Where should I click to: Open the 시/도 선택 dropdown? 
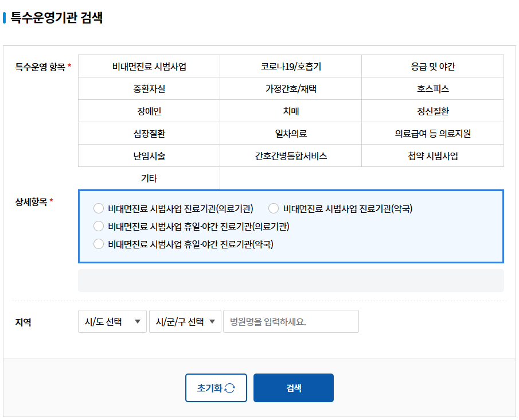pyautogui.click(x=112, y=321)
